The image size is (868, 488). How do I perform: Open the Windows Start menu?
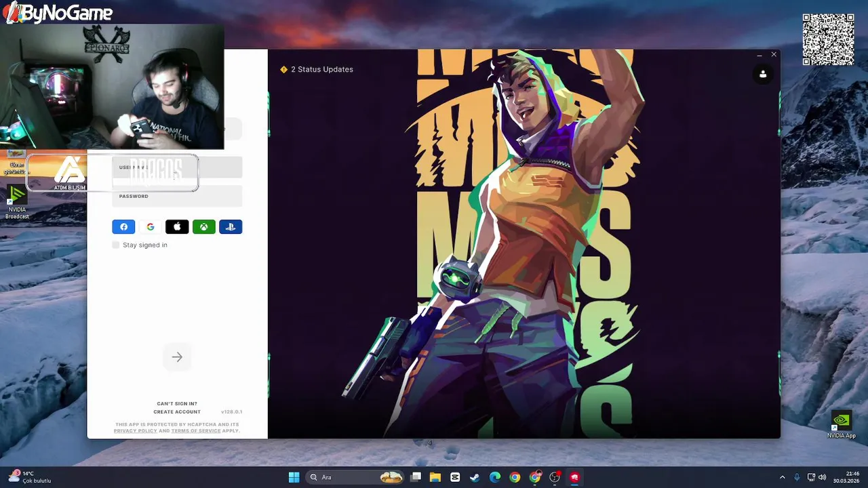(x=294, y=477)
